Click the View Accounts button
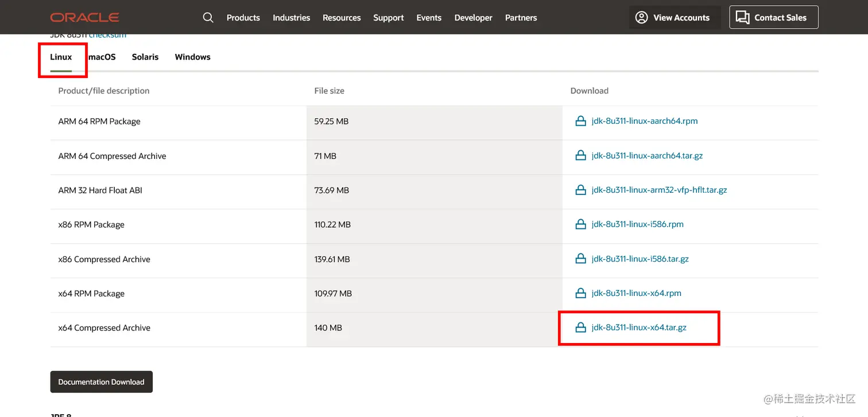Screen dimensions: 868x417 [x=674, y=17]
